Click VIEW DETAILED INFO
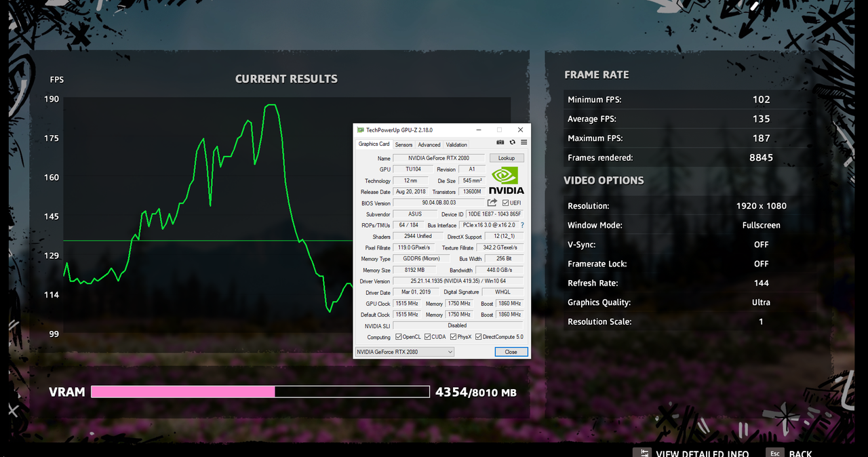Image resolution: width=868 pixels, height=457 pixels. tap(703, 454)
